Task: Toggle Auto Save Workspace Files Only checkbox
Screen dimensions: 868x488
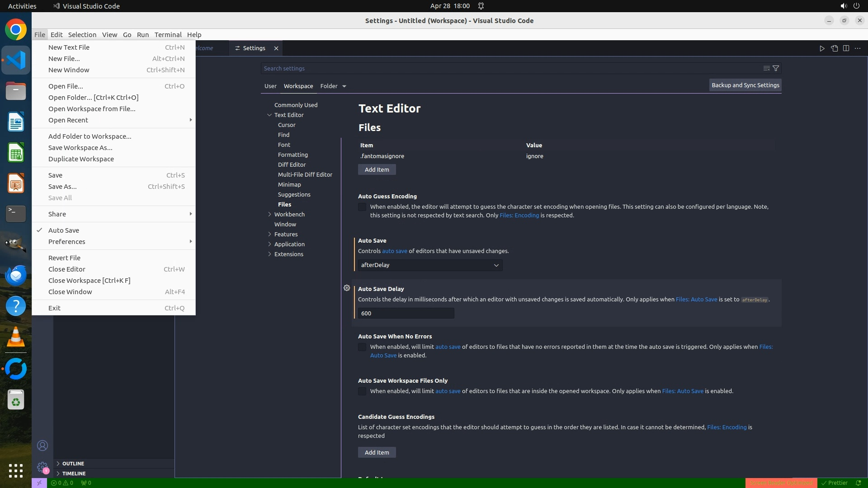Action: coord(362,392)
